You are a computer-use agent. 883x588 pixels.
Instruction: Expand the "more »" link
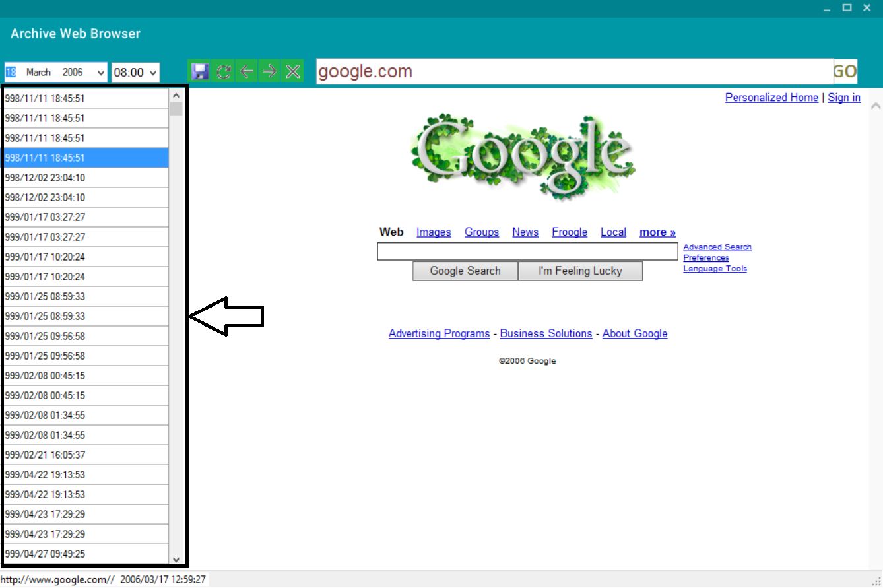[657, 232]
